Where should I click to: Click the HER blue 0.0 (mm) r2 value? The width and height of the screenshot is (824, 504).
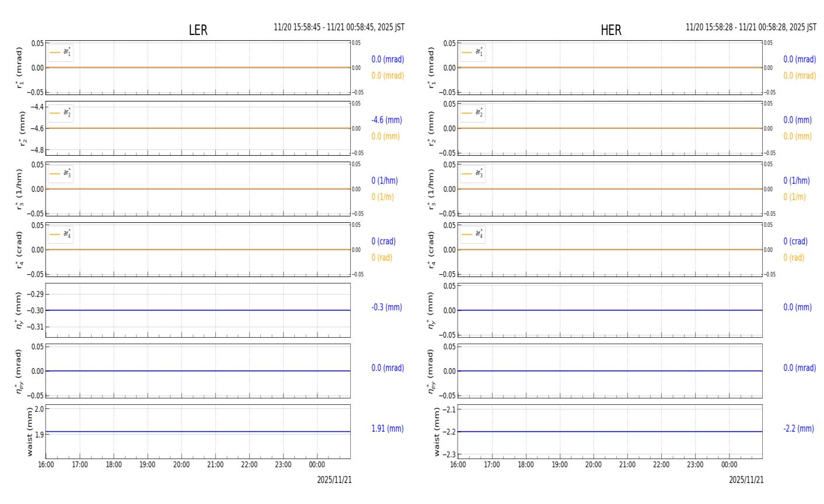pyautogui.click(x=798, y=120)
